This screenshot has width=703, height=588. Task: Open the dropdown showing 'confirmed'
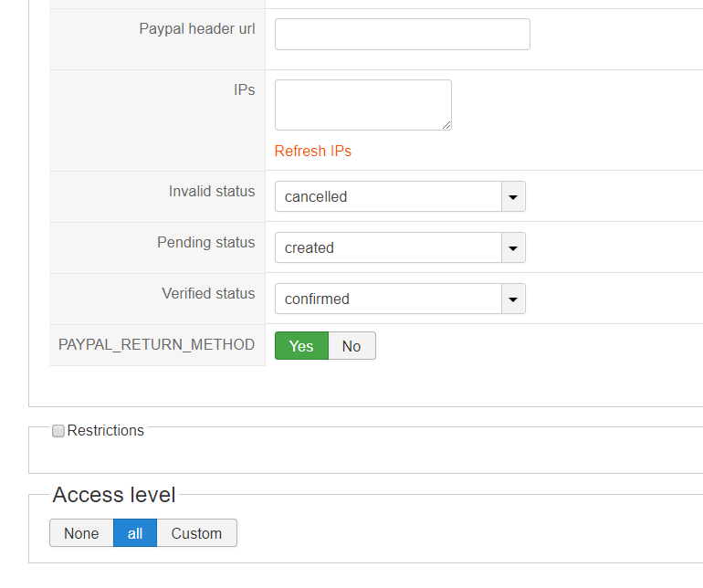pyautogui.click(x=389, y=299)
